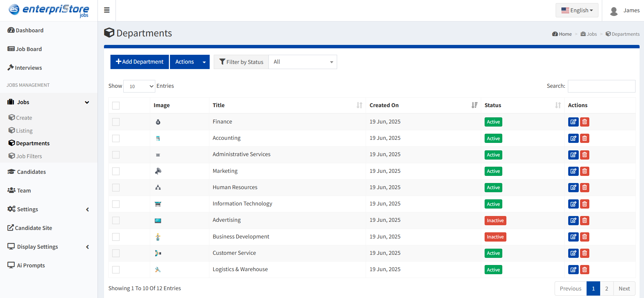Image resolution: width=644 pixels, height=298 pixels.
Task: Select the Customer Service row checkbox
Action: tap(116, 253)
